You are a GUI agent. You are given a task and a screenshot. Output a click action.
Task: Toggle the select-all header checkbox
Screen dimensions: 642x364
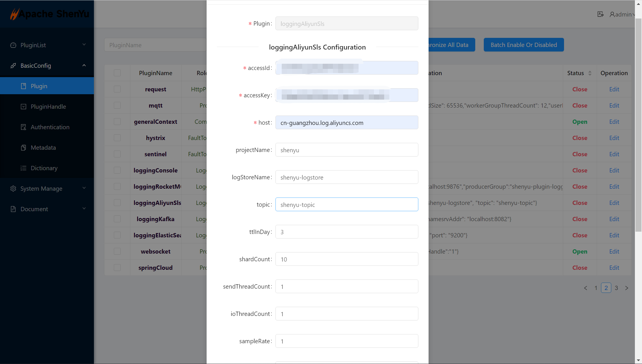point(117,73)
